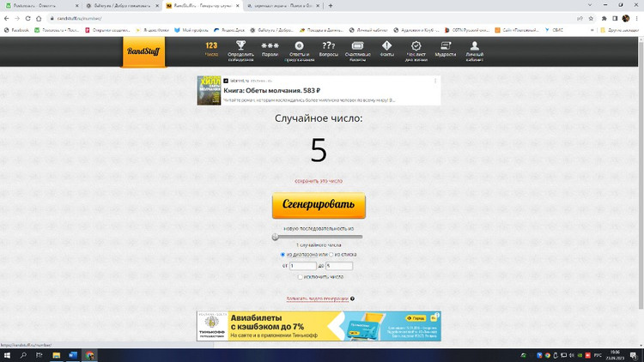Viewport: 644px width, 362px height.
Task: Open the 'Чек-лист дел жизни' section
Action: point(416,50)
